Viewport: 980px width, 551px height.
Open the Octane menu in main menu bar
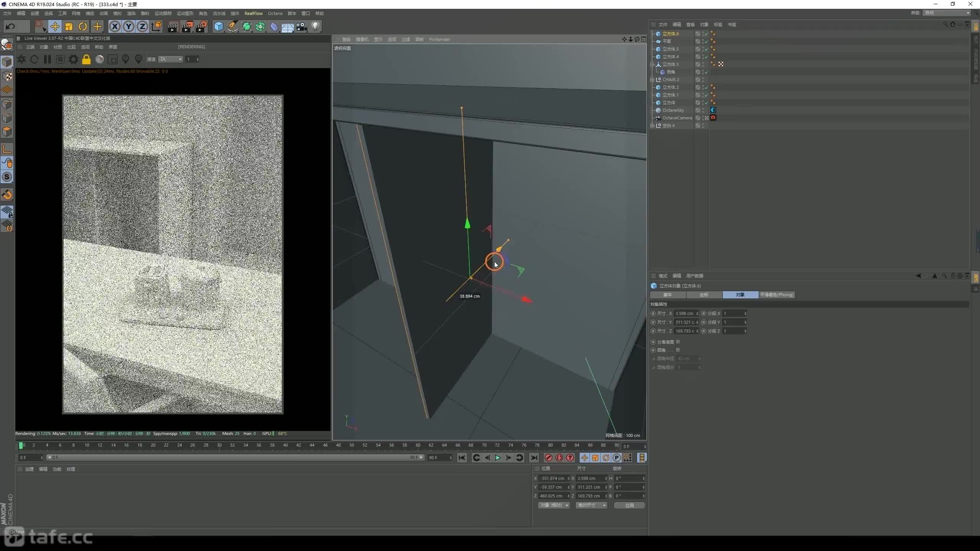click(275, 13)
